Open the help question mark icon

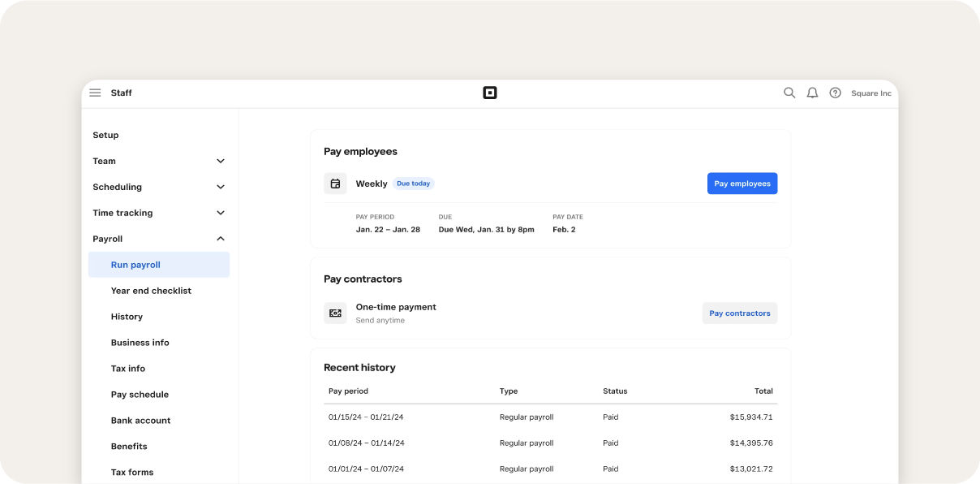pos(835,93)
